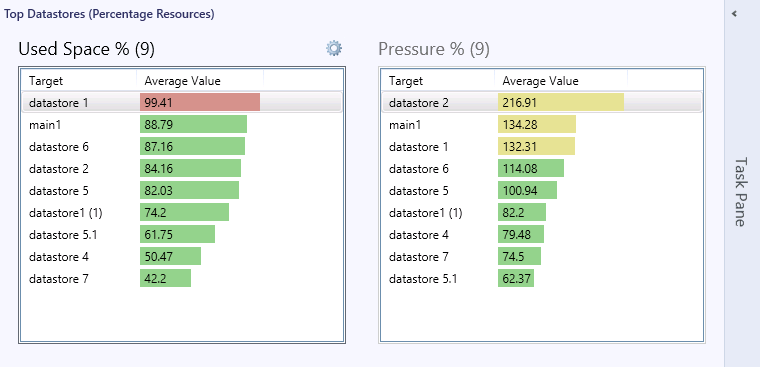Click the 74.2 value bar
The height and width of the screenshot is (367, 760).
(184, 212)
